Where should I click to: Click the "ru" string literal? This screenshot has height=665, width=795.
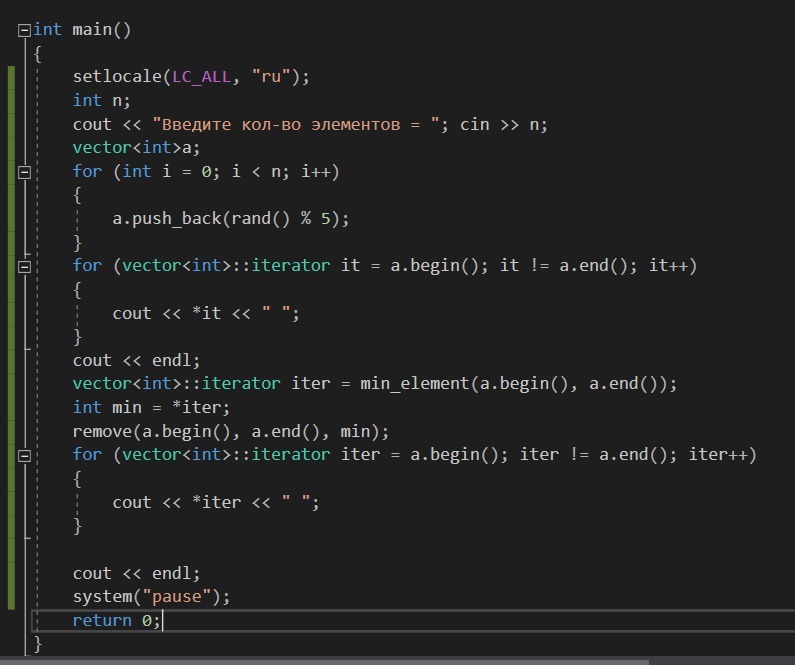click(x=272, y=77)
